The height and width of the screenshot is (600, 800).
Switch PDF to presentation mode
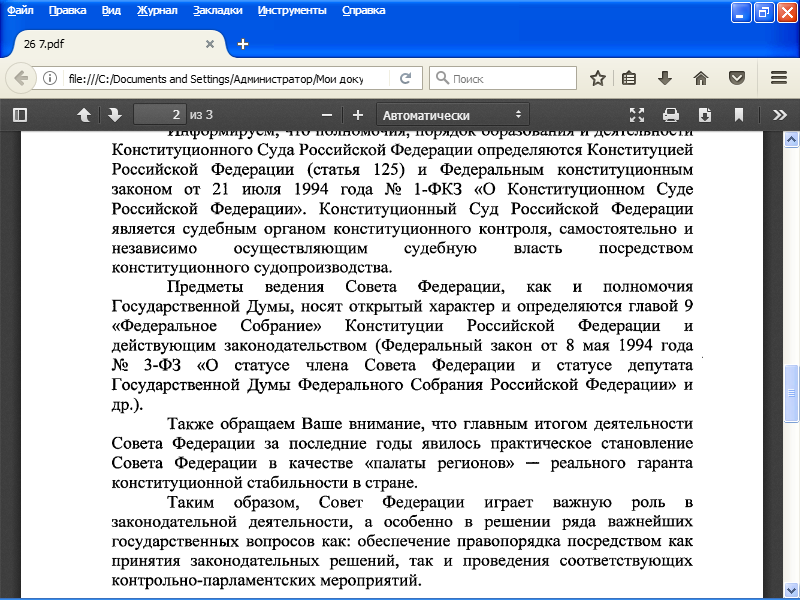(637, 115)
